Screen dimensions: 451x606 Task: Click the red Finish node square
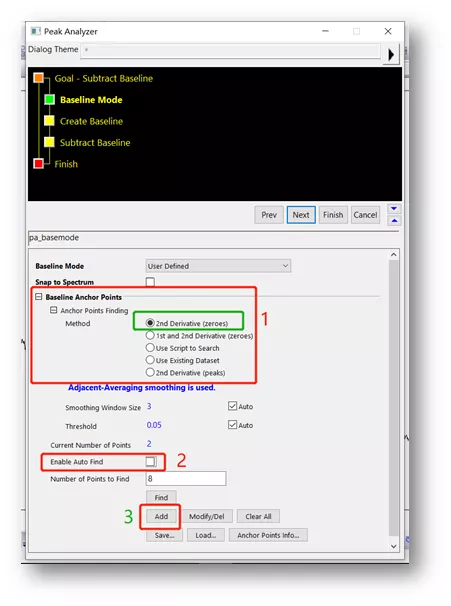(39, 163)
